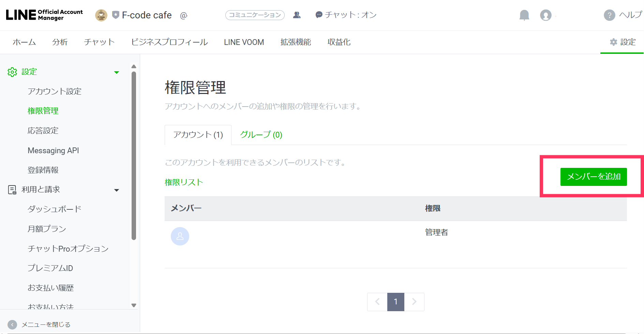
Task: Click the member avatar in the list
Action: (180, 236)
